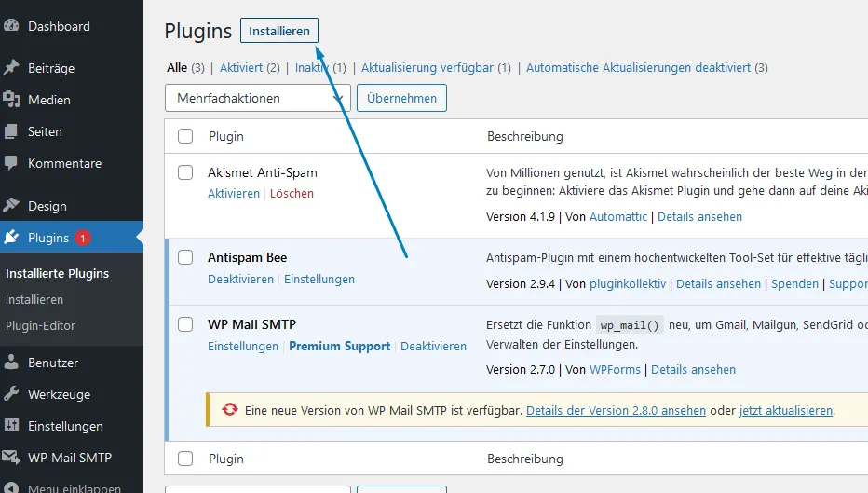868x493 pixels.
Task: Check the Antispam Bee checkbox
Action: pos(185,257)
